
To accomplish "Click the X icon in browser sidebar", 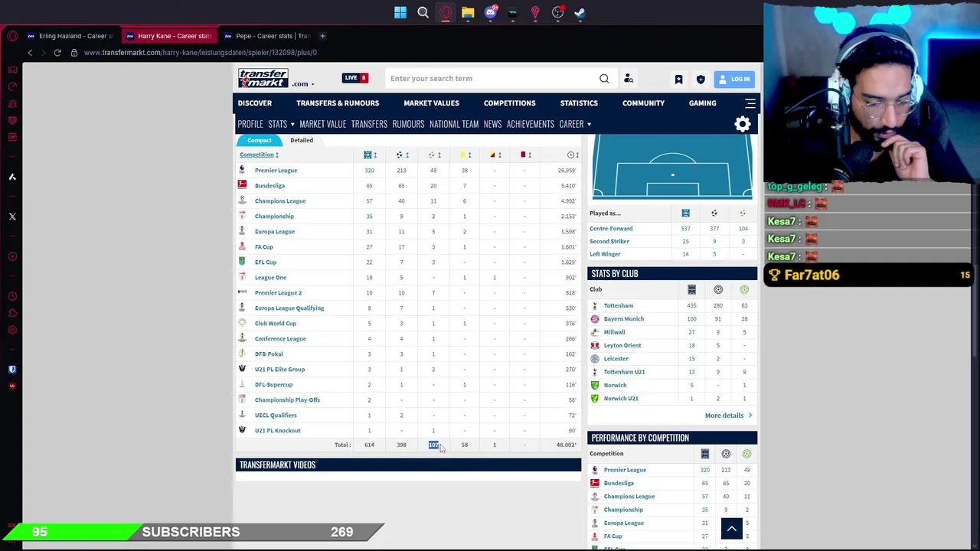I will tap(12, 217).
